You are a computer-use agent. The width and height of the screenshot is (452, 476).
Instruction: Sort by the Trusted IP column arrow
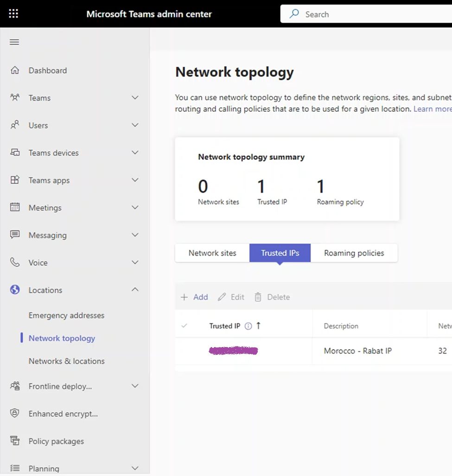click(x=258, y=326)
